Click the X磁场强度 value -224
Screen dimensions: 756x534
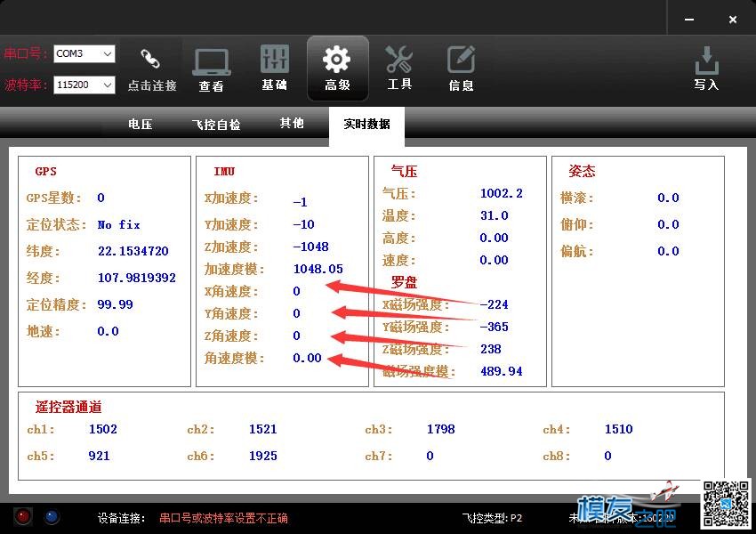coord(495,304)
